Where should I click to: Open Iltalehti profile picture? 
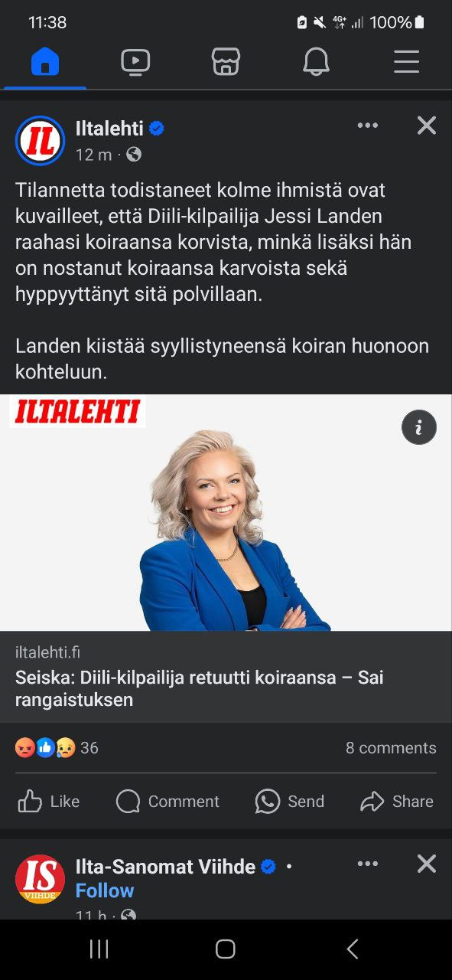pos(40,140)
